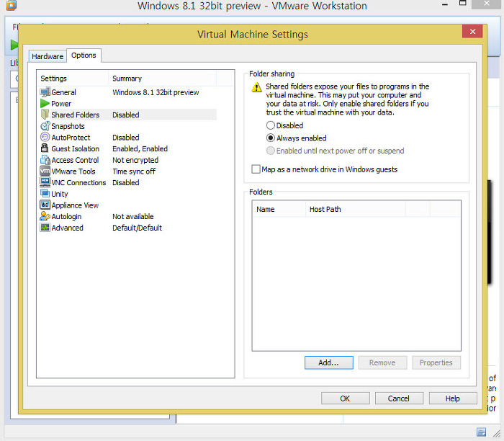Viewport: 504px width, 441px height.
Task: Select the Guest Isolation lock icon
Action: coord(45,148)
